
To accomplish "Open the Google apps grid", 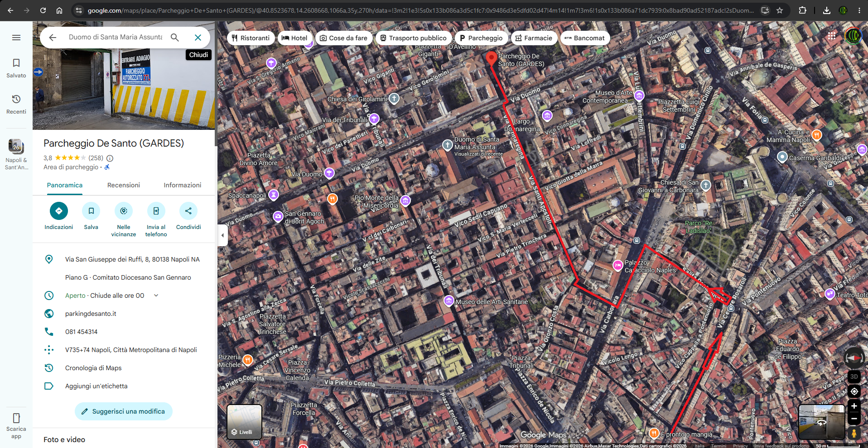I will 832,36.
